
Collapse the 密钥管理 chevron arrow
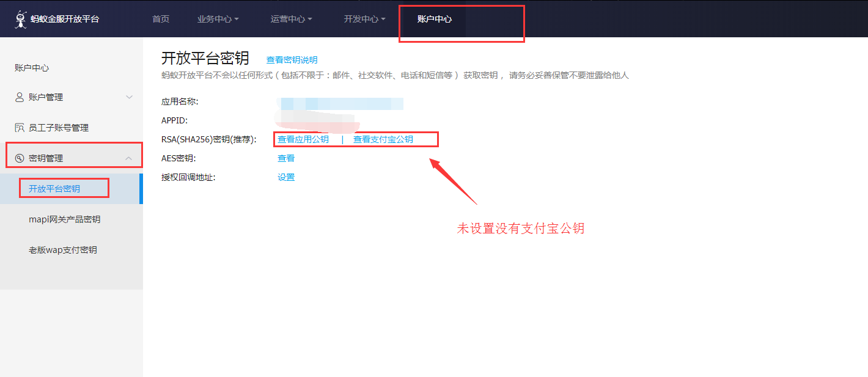(x=129, y=158)
